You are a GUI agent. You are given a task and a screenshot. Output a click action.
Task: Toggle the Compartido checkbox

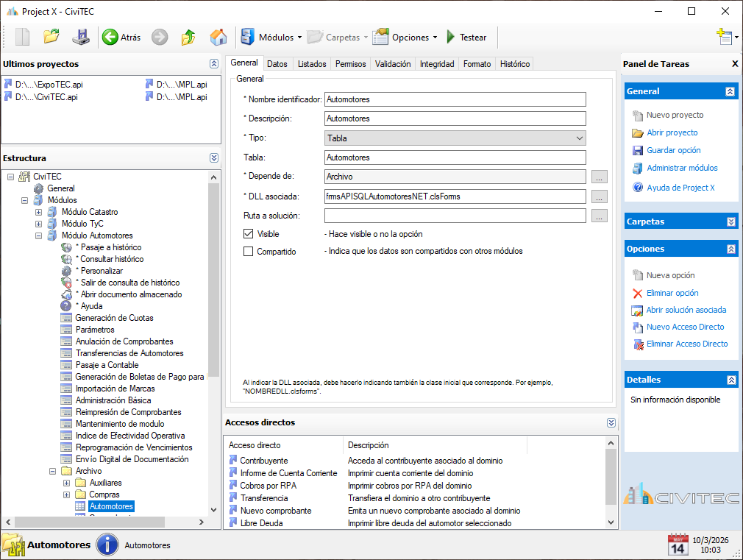click(x=249, y=252)
